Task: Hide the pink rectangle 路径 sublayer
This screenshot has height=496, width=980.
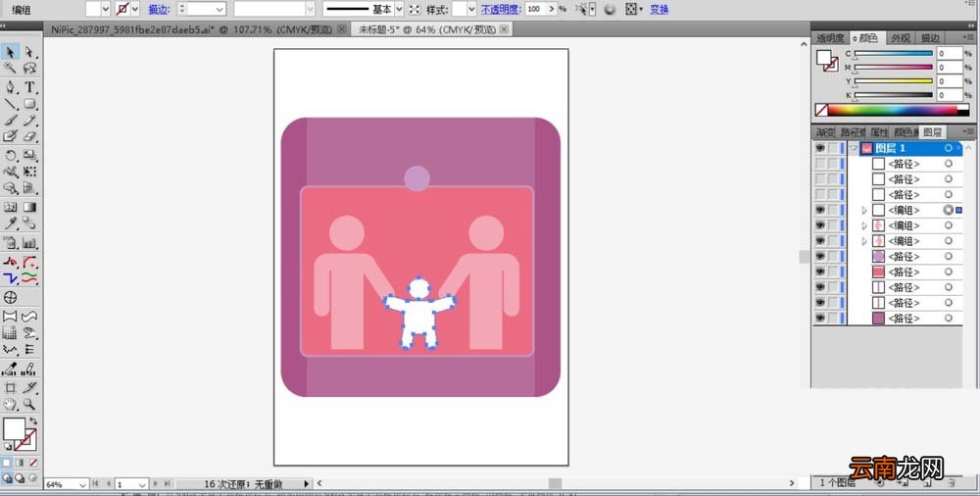Action: 819,272
